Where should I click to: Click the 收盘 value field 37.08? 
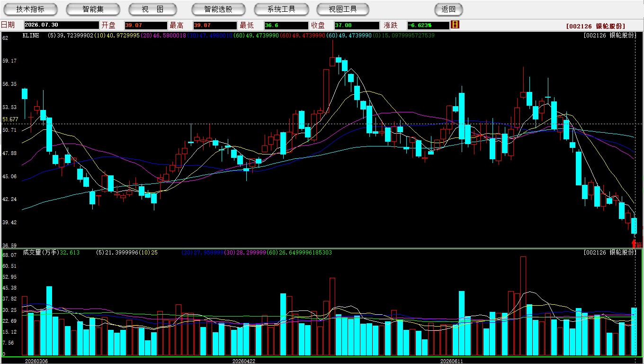[x=357, y=25]
